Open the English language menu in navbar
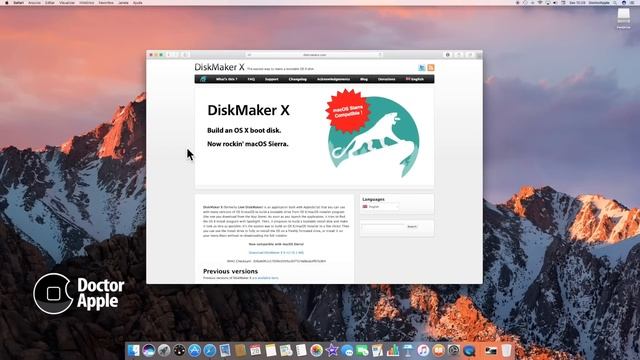Image resolution: width=640 pixels, height=360 pixels. pyautogui.click(x=415, y=79)
